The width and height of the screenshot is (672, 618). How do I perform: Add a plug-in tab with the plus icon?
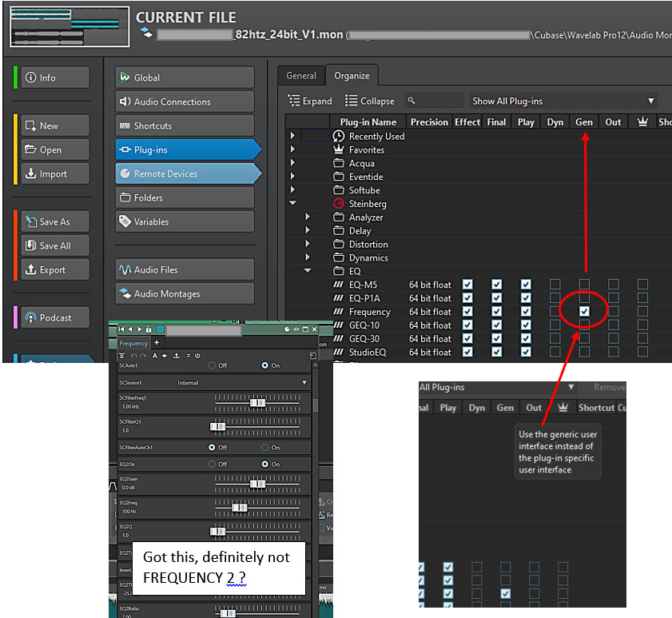tap(157, 342)
